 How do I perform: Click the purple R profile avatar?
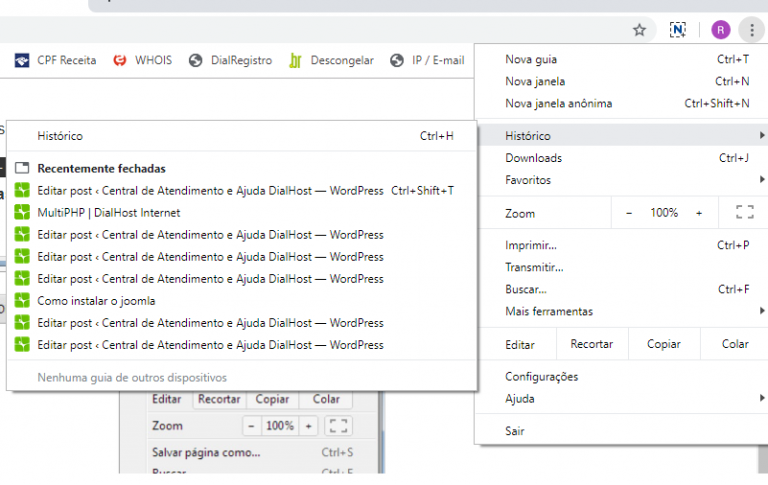[x=720, y=30]
